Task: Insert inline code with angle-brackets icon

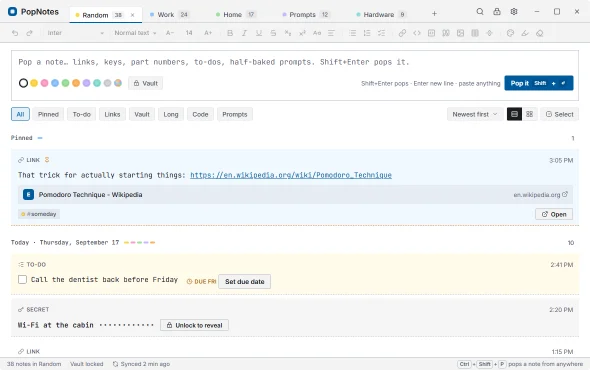Action: click(x=417, y=33)
